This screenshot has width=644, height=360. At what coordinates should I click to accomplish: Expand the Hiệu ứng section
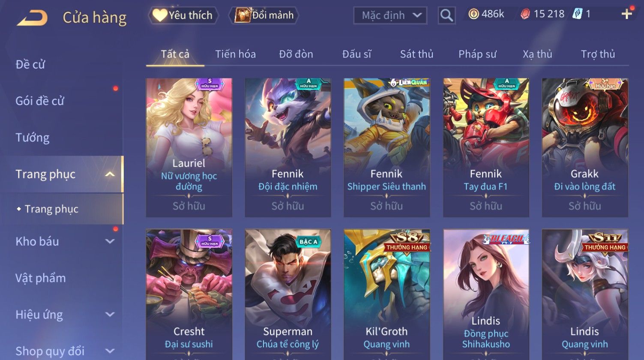coord(110,314)
